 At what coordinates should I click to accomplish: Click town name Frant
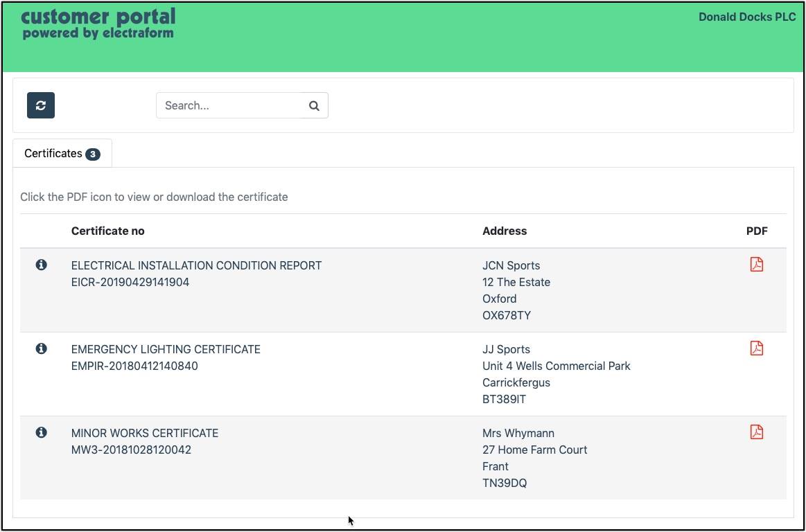tap(496, 467)
